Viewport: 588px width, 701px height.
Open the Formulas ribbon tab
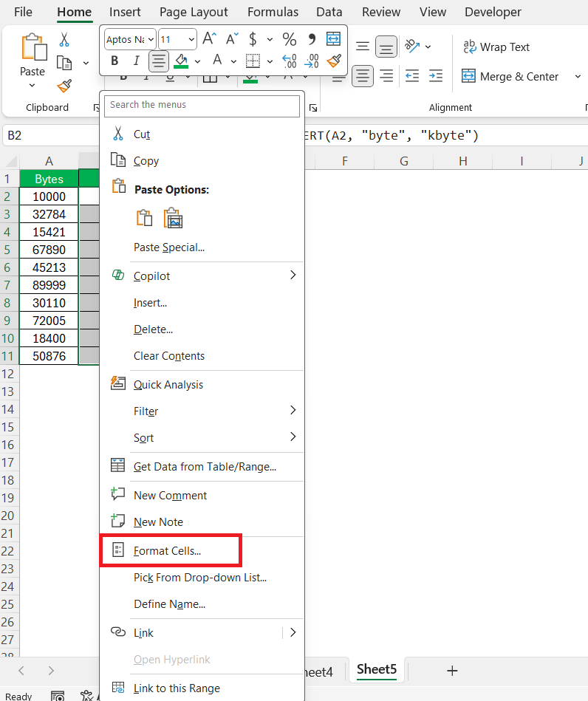point(273,12)
